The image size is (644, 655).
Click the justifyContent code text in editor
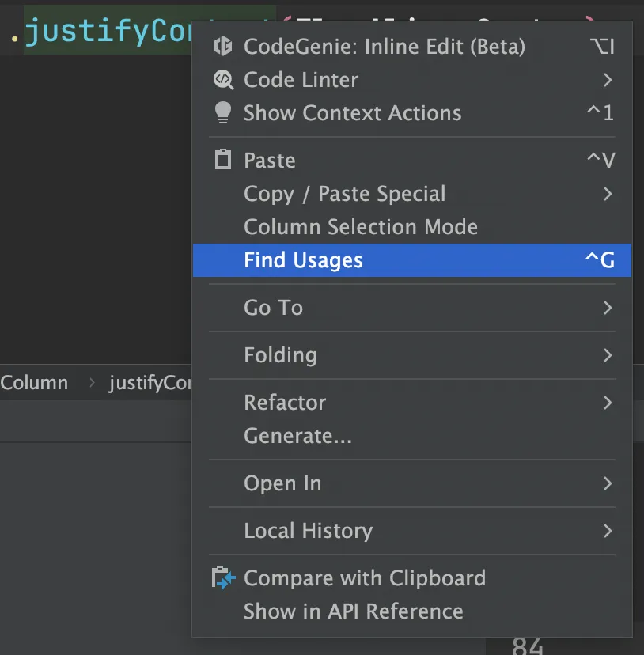click(x=108, y=32)
